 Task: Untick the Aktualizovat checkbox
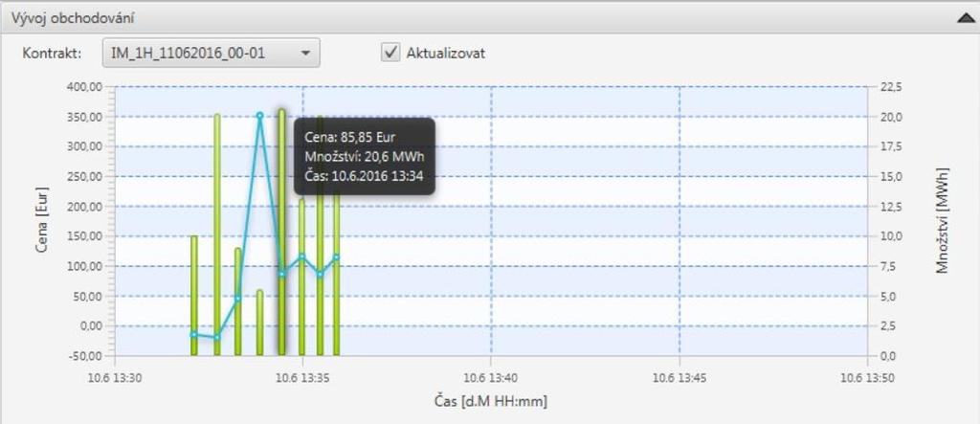[x=390, y=54]
